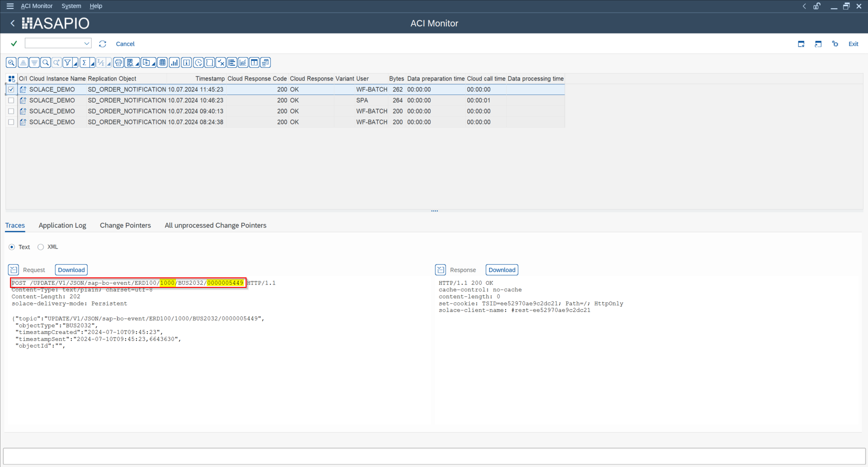868x467 pixels.
Task: Click the clock with checkmark icon
Action: coord(198,62)
